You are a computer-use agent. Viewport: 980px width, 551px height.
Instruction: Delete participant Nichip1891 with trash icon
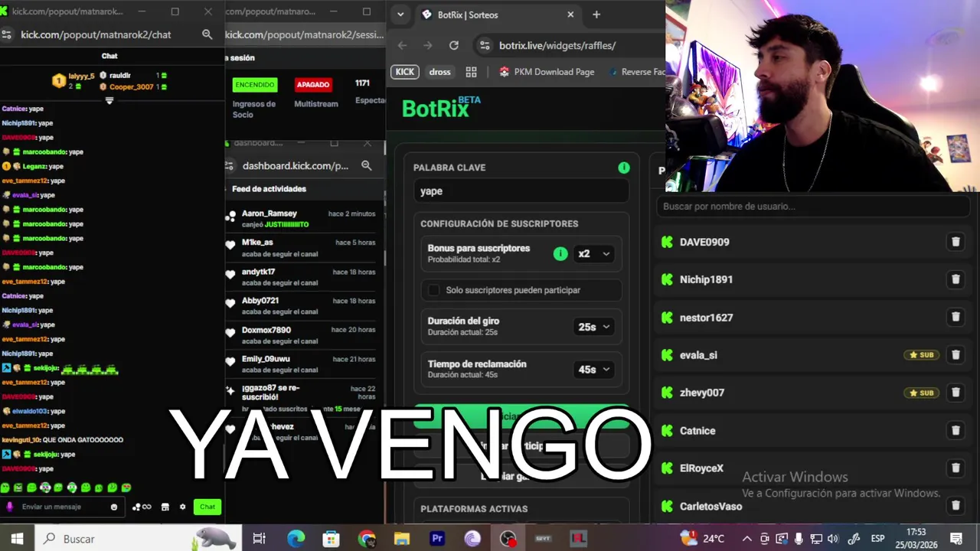955,279
